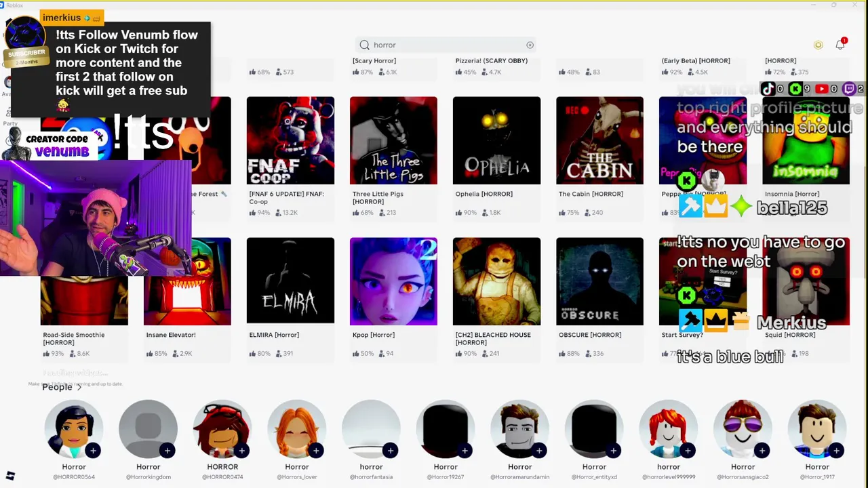Open Insomnia horror game thumbnail

(x=806, y=140)
